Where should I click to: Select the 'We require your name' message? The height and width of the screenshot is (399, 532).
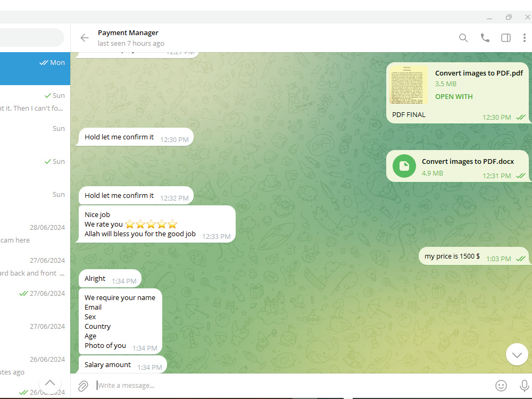tap(120, 321)
